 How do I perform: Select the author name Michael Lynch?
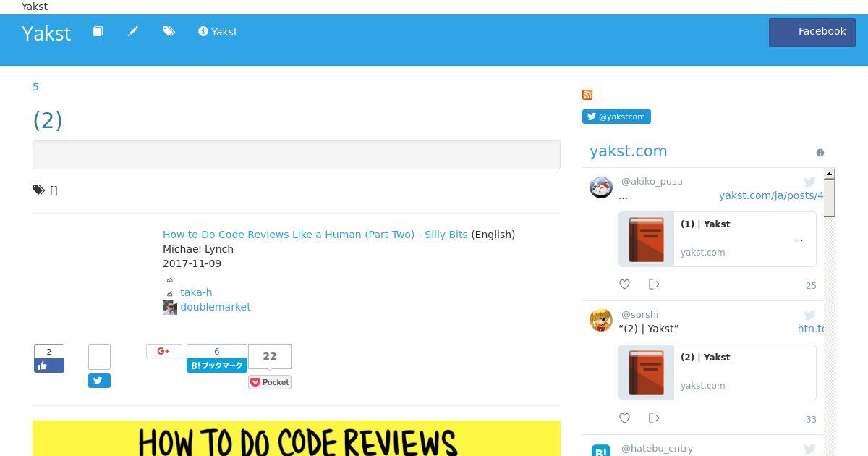198,249
